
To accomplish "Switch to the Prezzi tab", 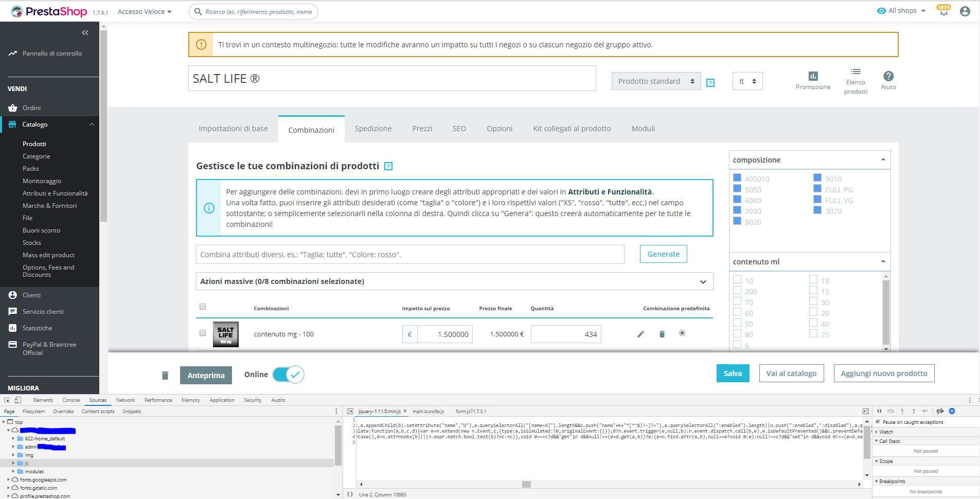I will tap(422, 129).
